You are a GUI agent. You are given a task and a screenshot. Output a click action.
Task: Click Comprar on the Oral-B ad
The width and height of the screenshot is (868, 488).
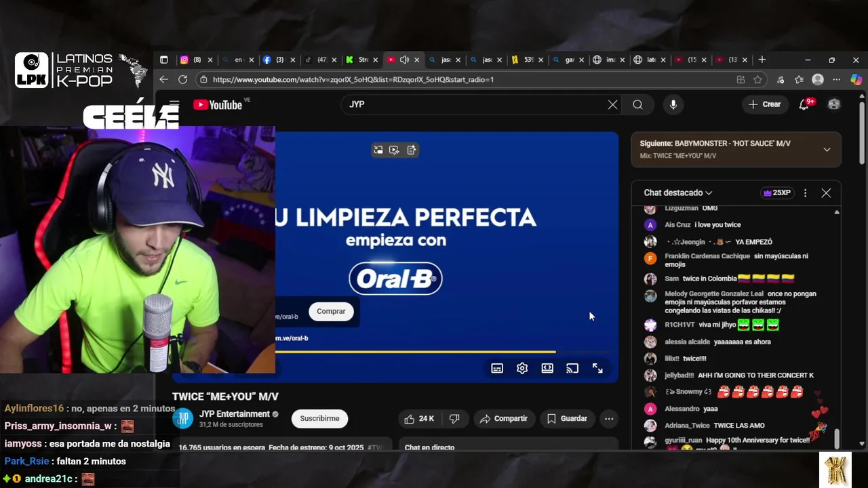coord(331,311)
